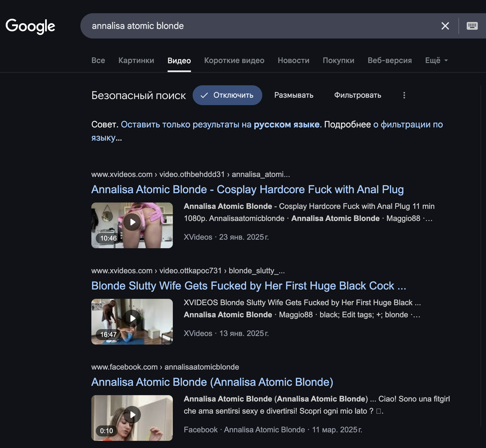Image resolution: width=486 pixels, height=448 pixels.
Task: Open the three-dot SafeSearch options menu
Action: [x=404, y=95]
